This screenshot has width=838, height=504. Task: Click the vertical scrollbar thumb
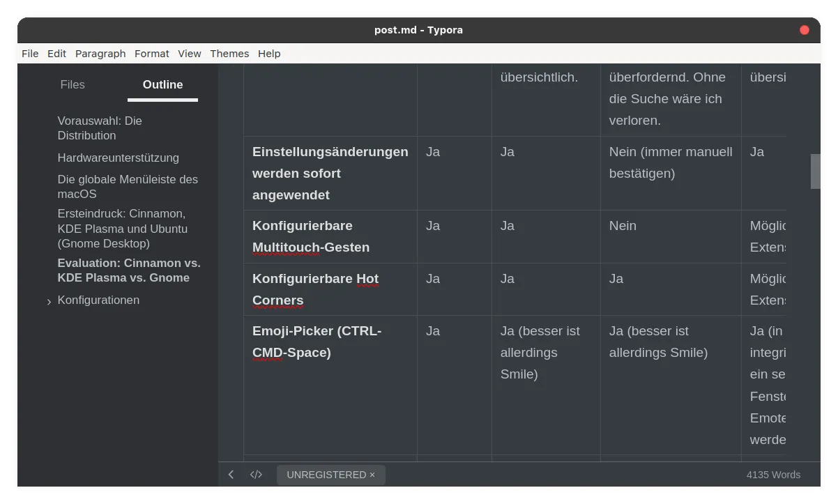[815, 171]
